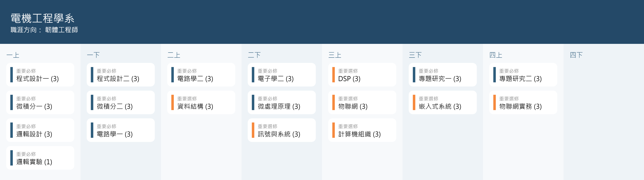Open the DSP elective card

pyautogui.click(x=362, y=75)
